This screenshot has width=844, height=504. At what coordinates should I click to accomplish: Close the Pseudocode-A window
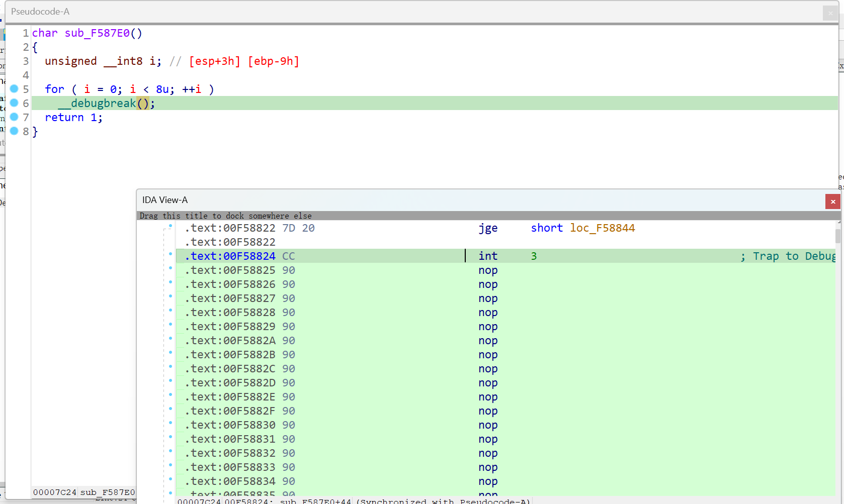830,13
